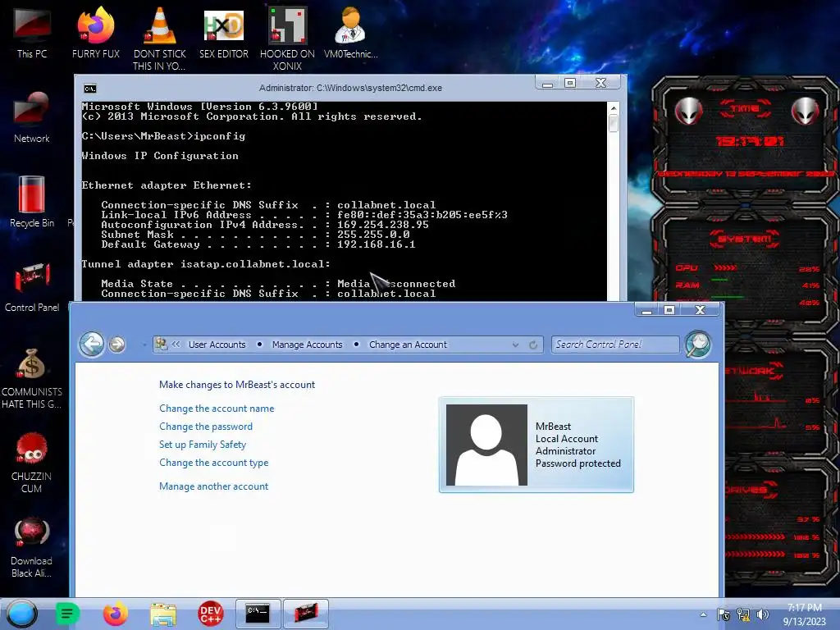Open the This PC desktop icon
This screenshot has width=840, height=630.
click(32, 33)
